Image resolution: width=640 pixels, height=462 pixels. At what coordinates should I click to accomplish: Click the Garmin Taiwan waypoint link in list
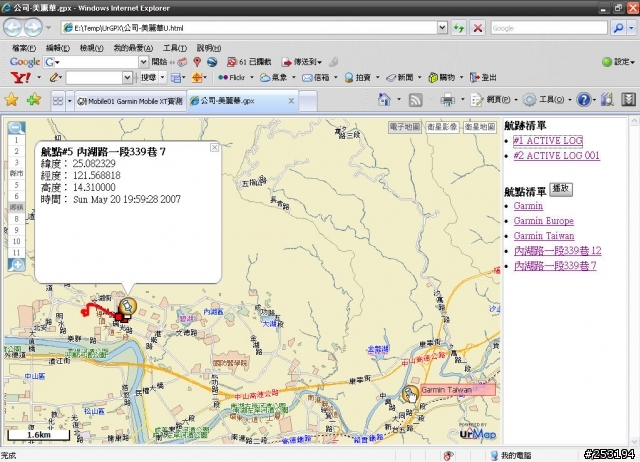544,236
